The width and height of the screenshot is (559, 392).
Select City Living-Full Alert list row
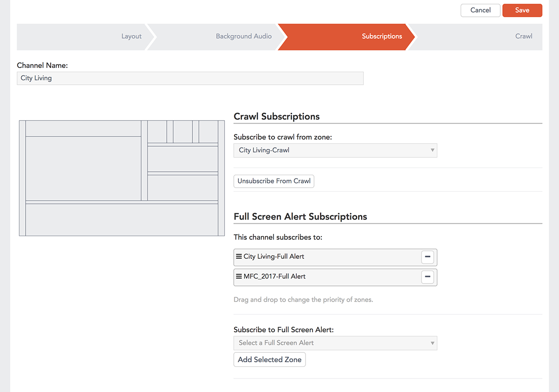click(326, 257)
